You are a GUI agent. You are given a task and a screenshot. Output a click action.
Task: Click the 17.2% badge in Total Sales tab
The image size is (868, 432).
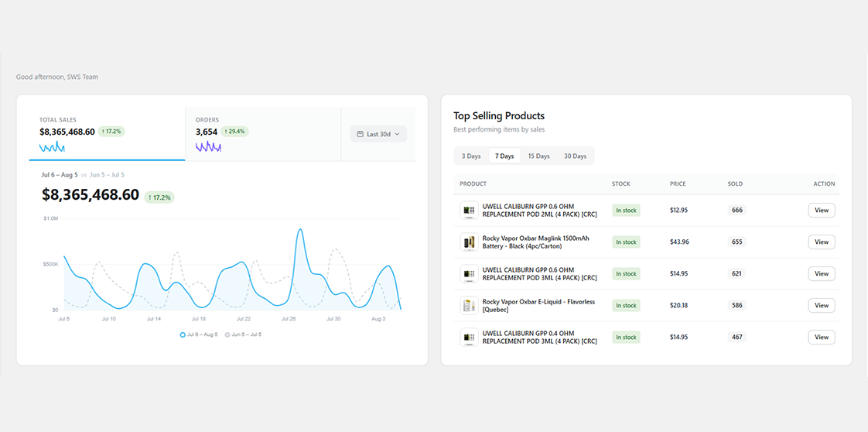[112, 132]
